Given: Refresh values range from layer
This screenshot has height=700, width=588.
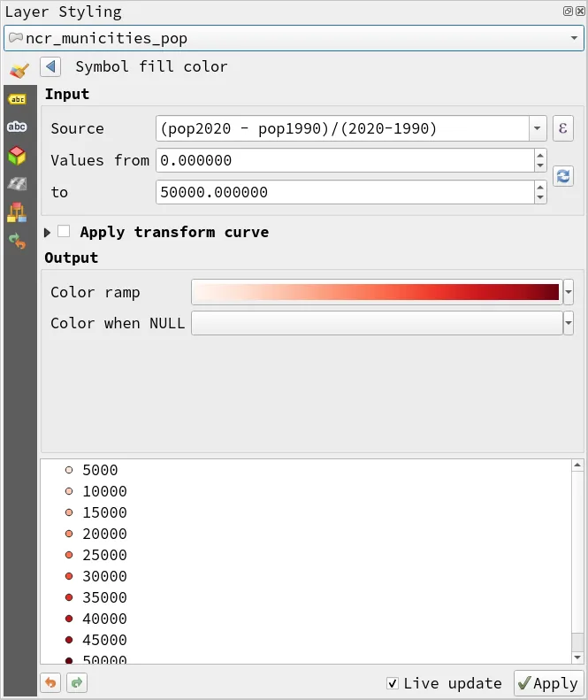Looking at the screenshot, I should click(x=563, y=176).
